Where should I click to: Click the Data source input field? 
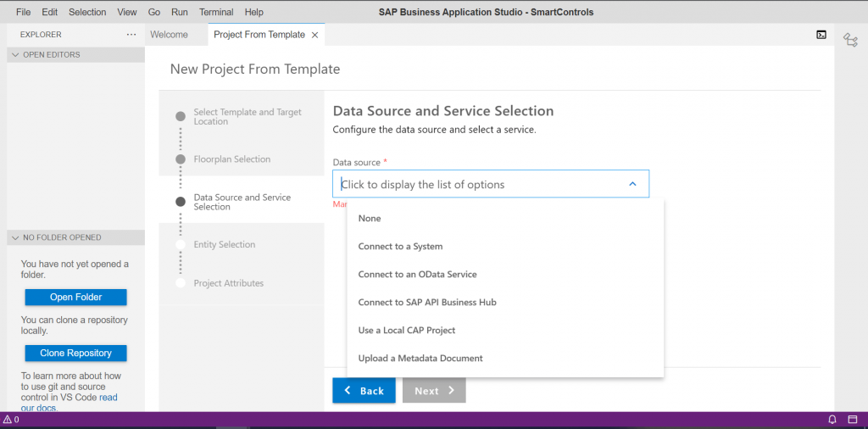point(491,184)
